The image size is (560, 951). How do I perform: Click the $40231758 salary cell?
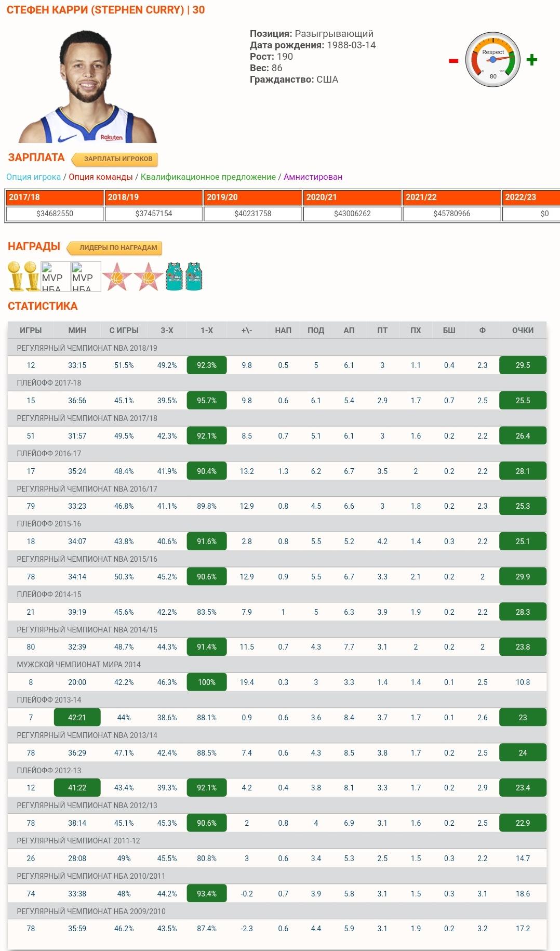[253, 214]
